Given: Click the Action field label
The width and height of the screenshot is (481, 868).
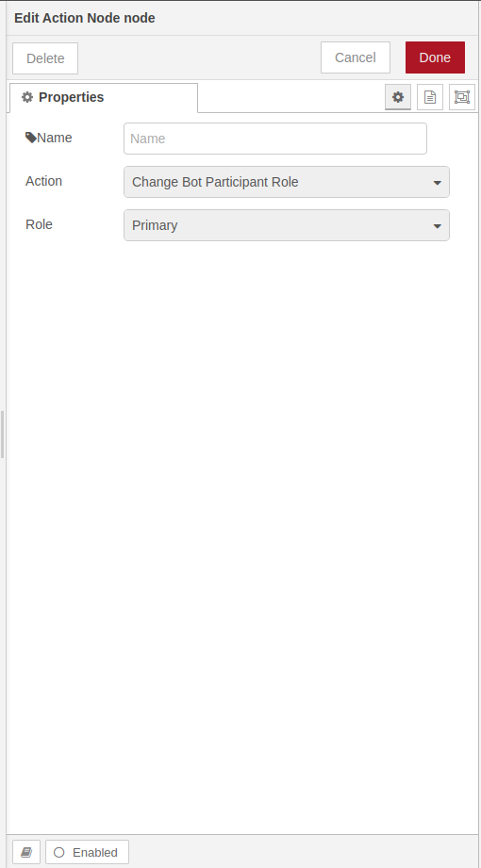Looking at the screenshot, I should coord(43,182).
